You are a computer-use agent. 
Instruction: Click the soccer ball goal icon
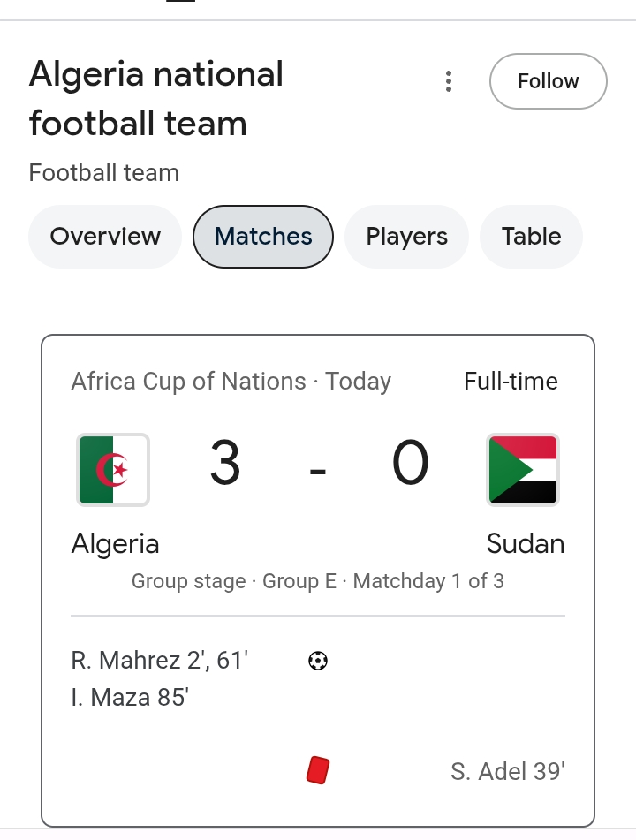pyautogui.click(x=318, y=660)
